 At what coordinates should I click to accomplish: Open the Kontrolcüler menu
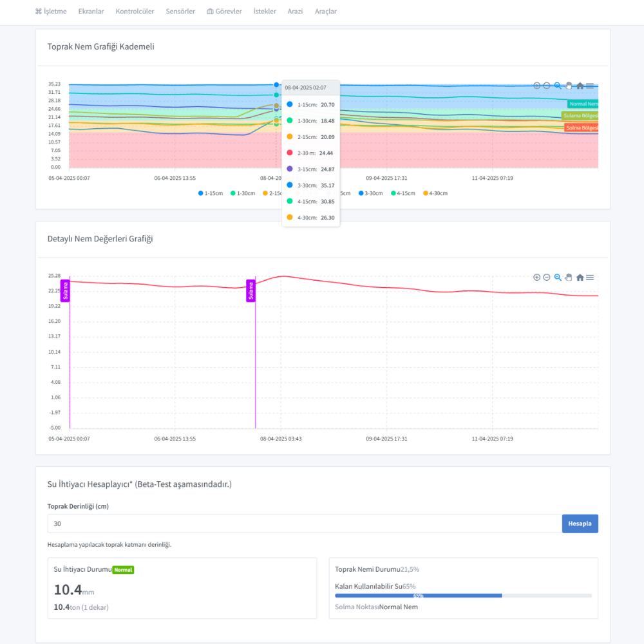(135, 11)
